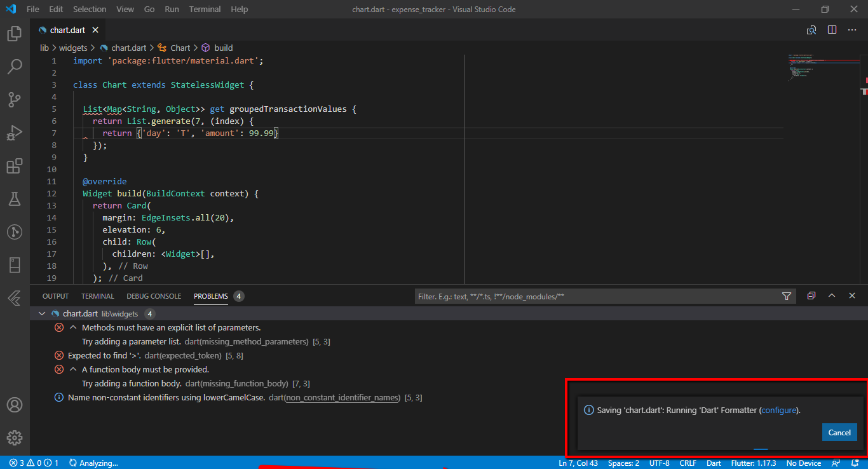Open the Explorer view in the activity bar
The width and height of the screenshot is (868, 469).
14,33
